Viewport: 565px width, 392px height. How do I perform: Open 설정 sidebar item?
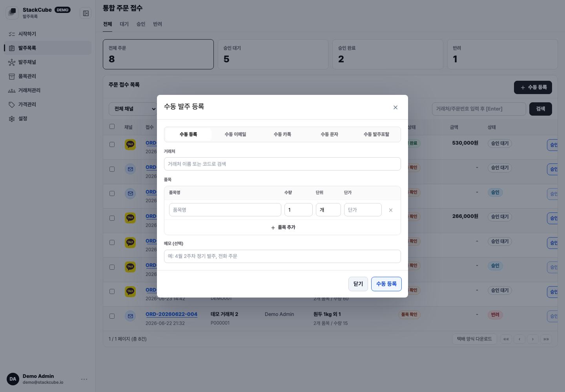[x=47, y=119]
